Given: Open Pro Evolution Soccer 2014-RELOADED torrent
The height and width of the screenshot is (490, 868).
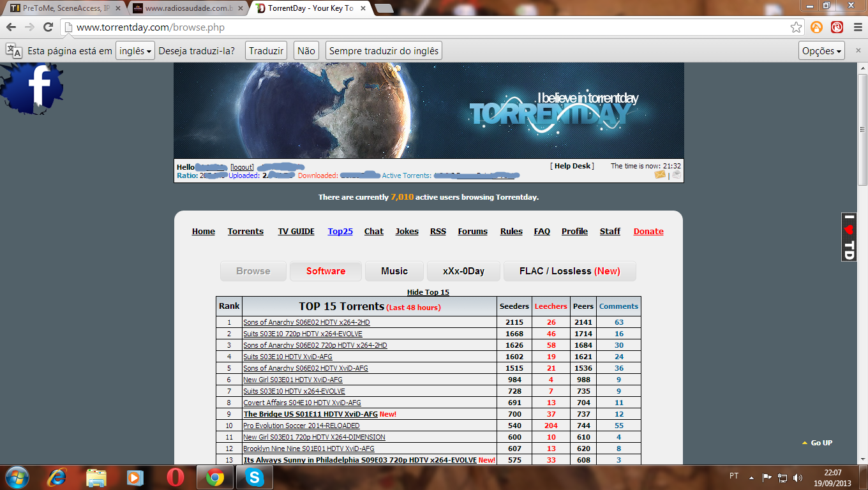Looking at the screenshot, I should (301, 426).
